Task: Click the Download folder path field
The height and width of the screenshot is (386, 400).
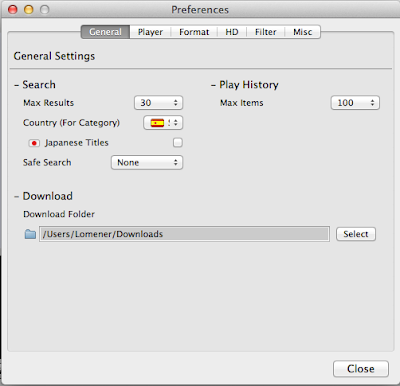Action: (184, 234)
